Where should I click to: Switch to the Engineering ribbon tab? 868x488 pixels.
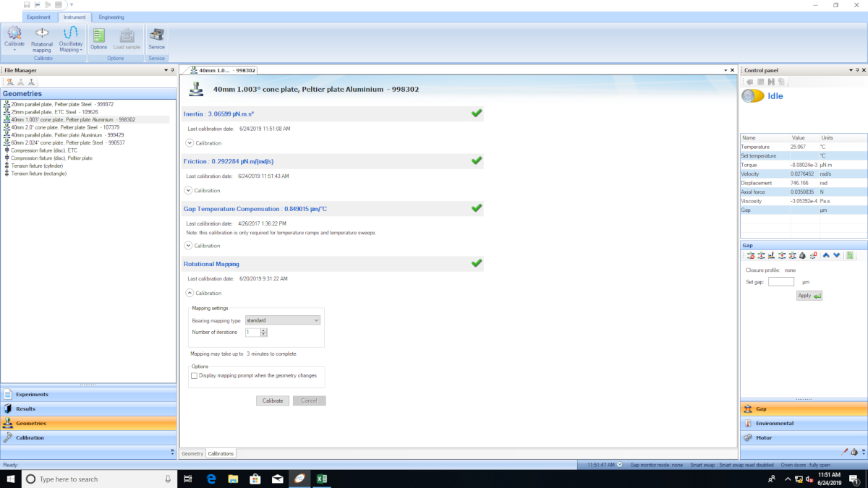click(111, 17)
